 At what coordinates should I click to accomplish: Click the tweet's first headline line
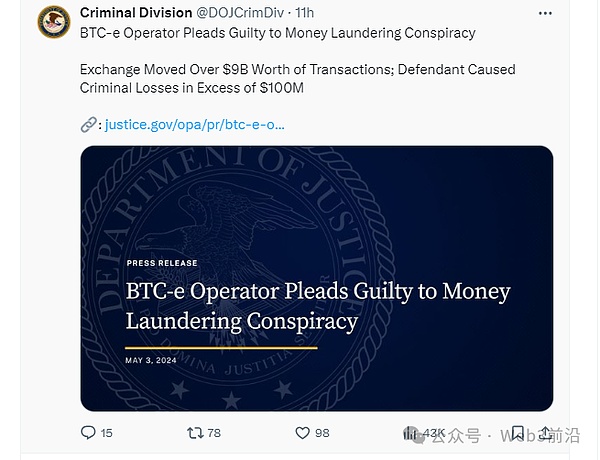278,33
